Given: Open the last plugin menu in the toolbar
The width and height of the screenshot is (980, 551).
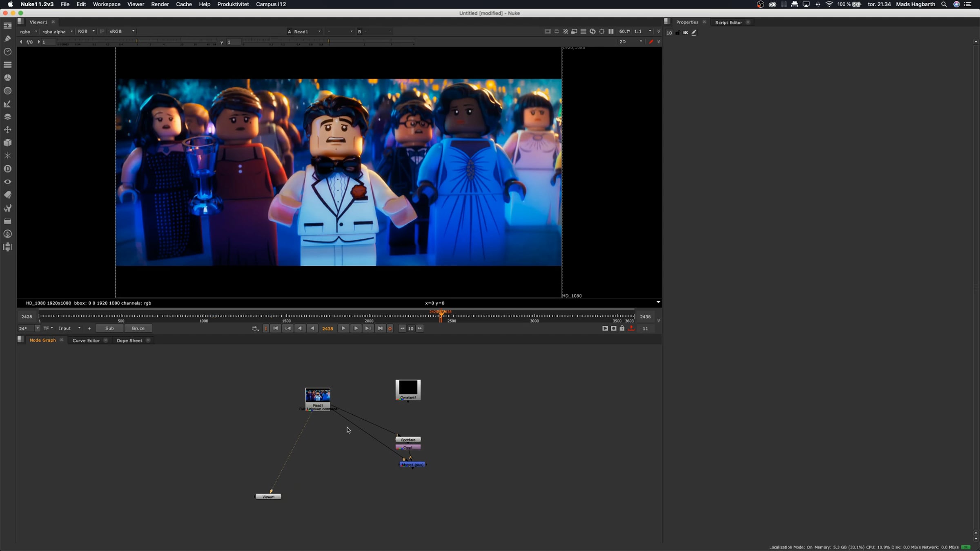Looking at the screenshot, I should [7, 247].
